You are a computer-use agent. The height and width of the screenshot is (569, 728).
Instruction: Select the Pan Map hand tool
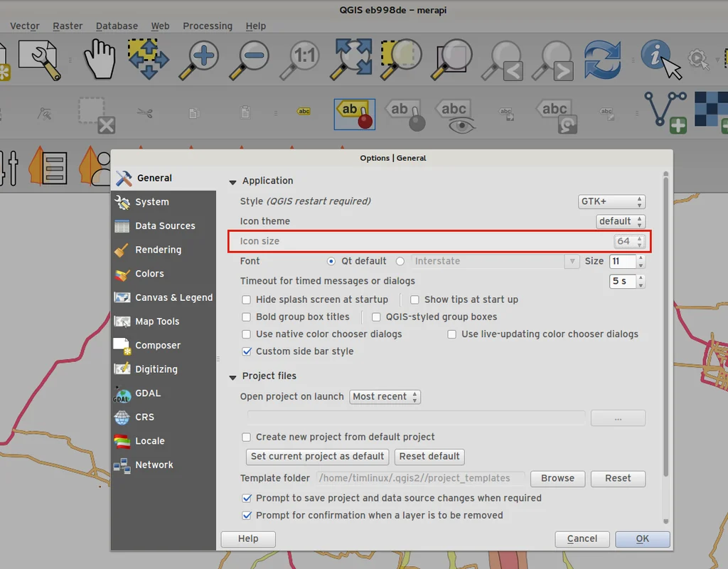click(99, 58)
